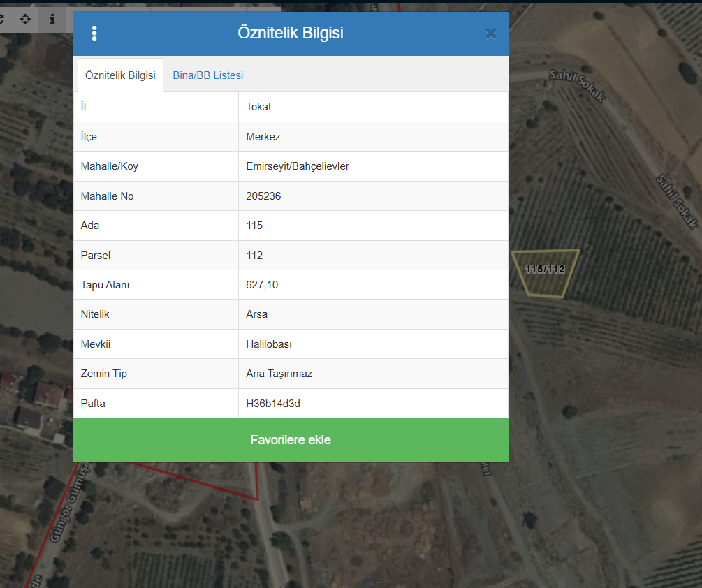
Task: Click the Parsel value 112
Action: (254, 256)
